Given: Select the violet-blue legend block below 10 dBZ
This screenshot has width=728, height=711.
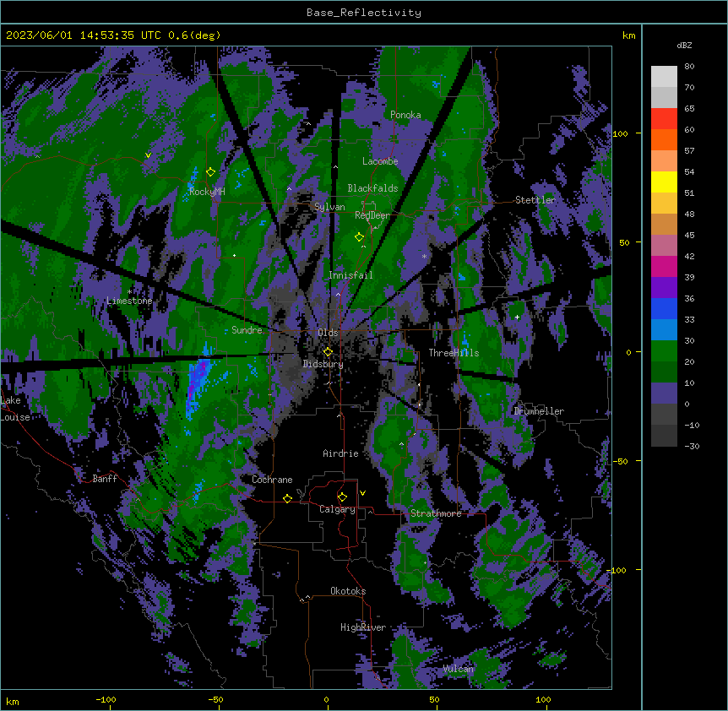Looking at the screenshot, I should point(664,393).
